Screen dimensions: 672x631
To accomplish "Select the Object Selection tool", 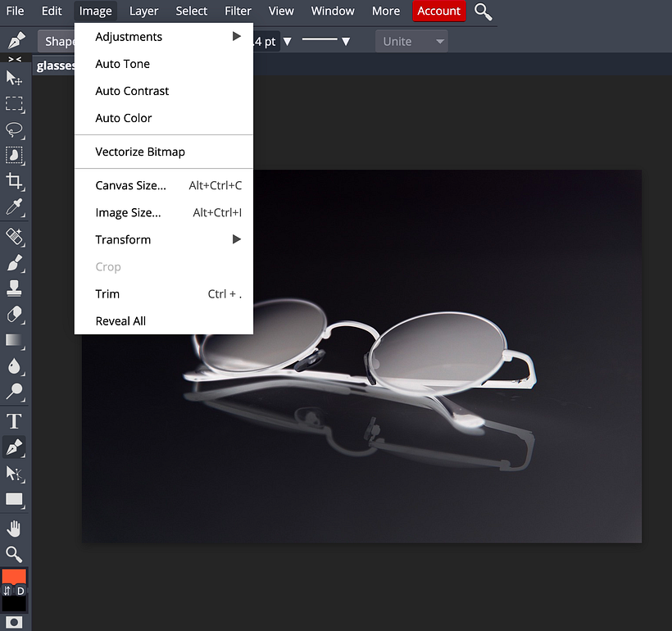I will coord(14,155).
